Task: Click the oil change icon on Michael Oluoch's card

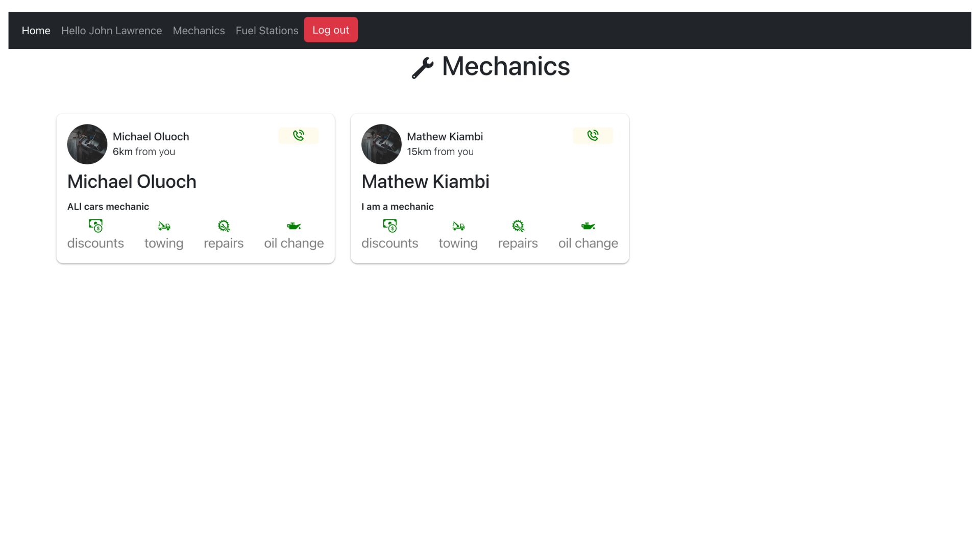Action: [293, 225]
